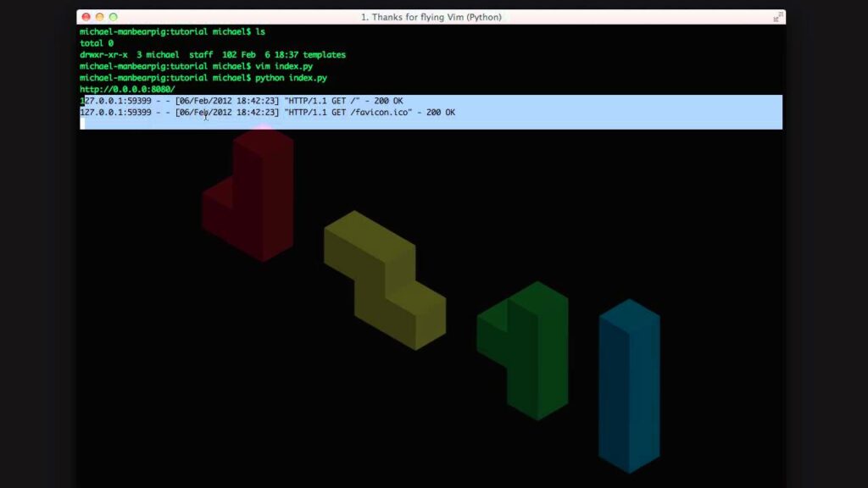Open the http://0.0.0.0:8080/ URL in terminal
868x488 pixels.
(x=127, y=89)
